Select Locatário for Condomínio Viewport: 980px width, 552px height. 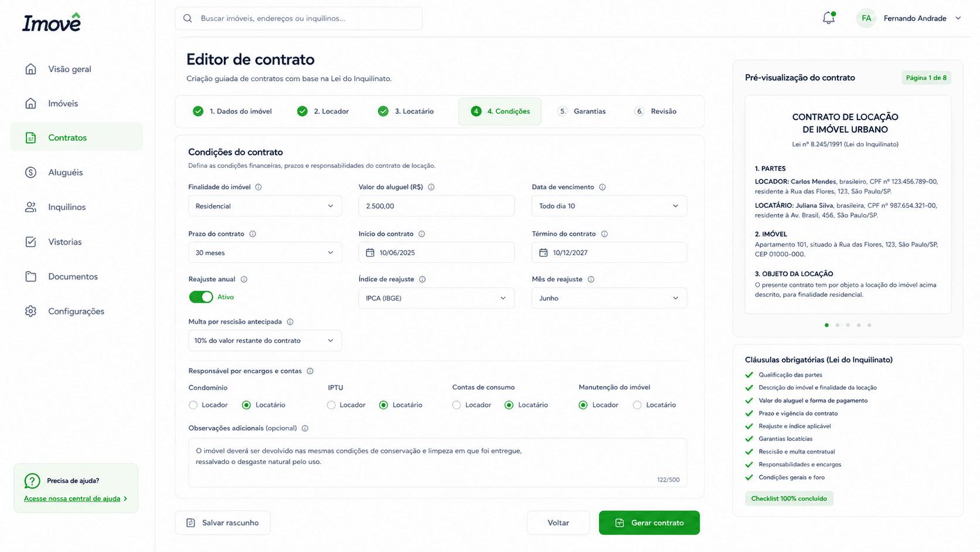(x=246, y=405)
